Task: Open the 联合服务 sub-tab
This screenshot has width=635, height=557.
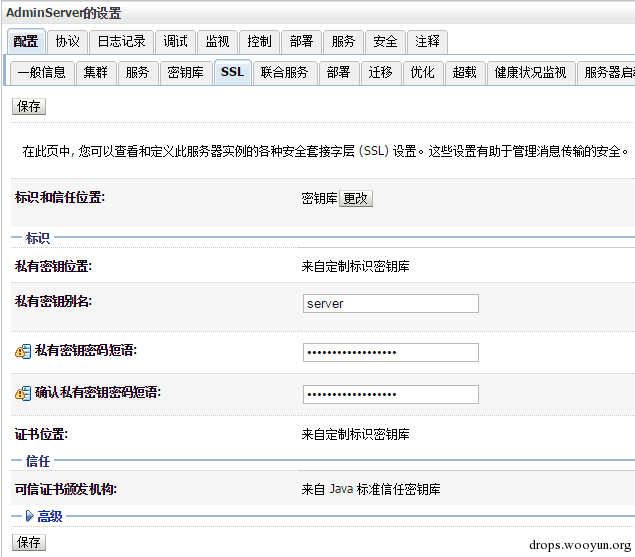Action: click(x=285, y=73)
